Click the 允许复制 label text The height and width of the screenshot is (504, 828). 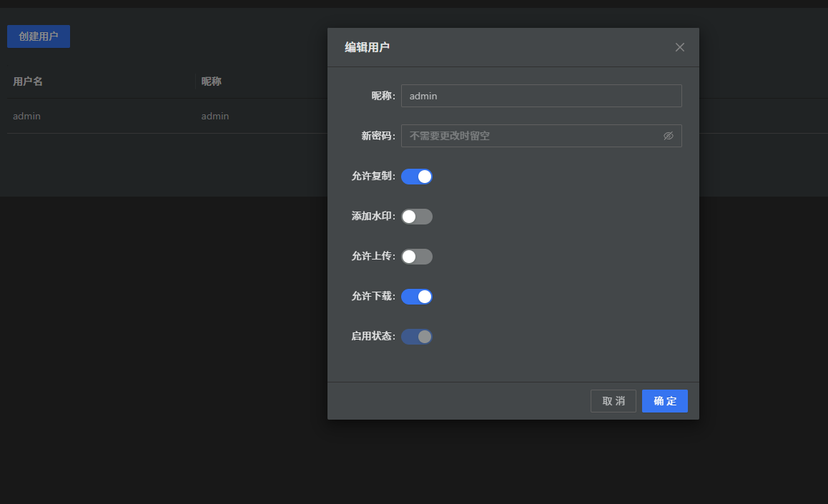click(x=373, y=176)
